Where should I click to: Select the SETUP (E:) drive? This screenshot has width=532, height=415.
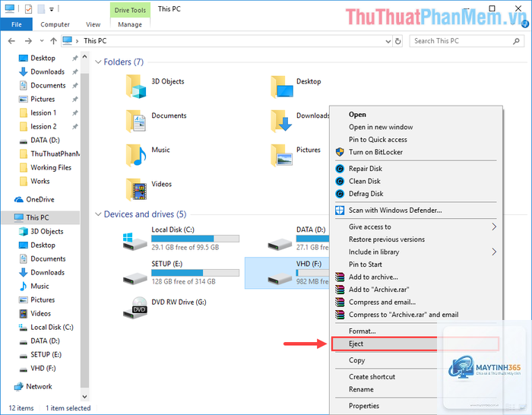[181, 273]
